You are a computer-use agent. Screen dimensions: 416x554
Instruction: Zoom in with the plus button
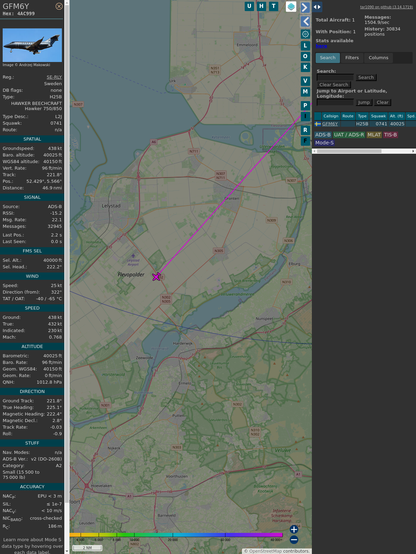point(294,529)
